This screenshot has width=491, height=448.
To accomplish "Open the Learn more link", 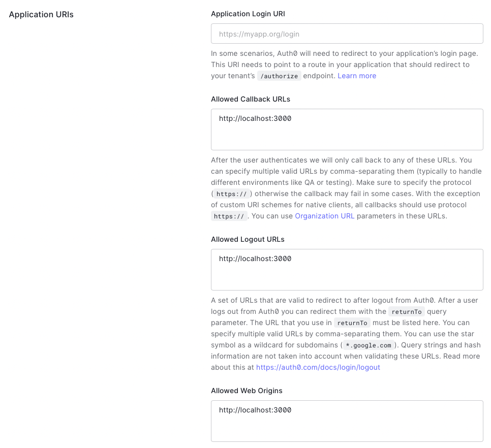I will (357, 75).
